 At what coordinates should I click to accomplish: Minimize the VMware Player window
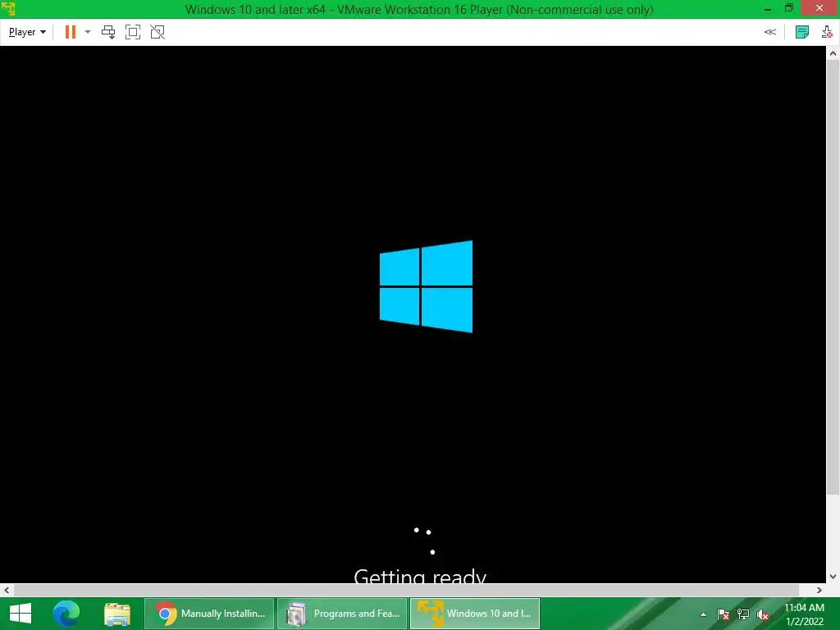coord(768,9)
